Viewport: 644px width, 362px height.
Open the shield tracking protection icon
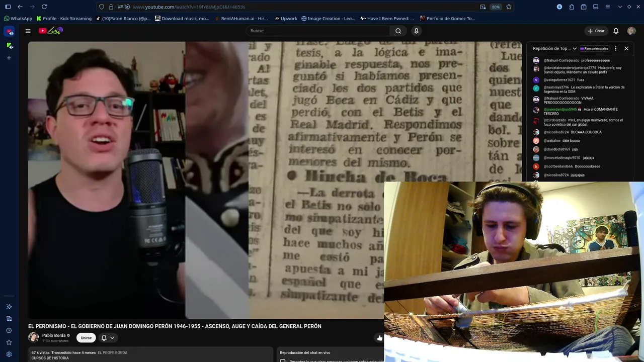(102, 7)
